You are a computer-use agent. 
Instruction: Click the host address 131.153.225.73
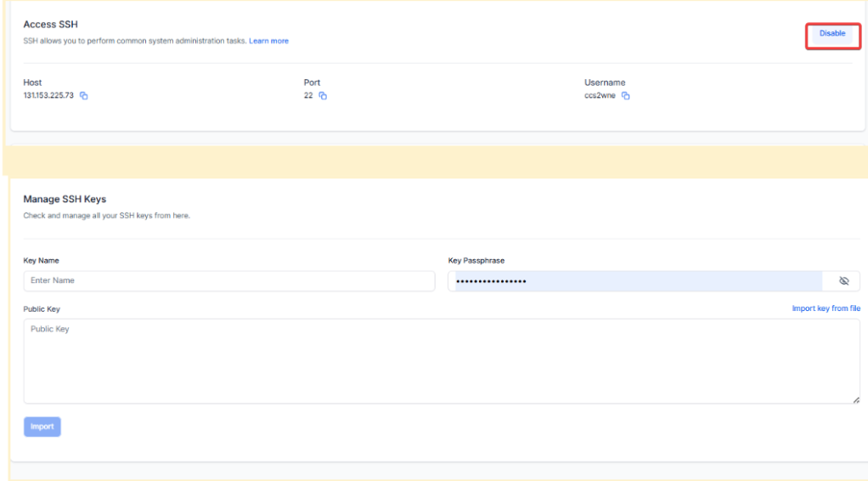48,96
